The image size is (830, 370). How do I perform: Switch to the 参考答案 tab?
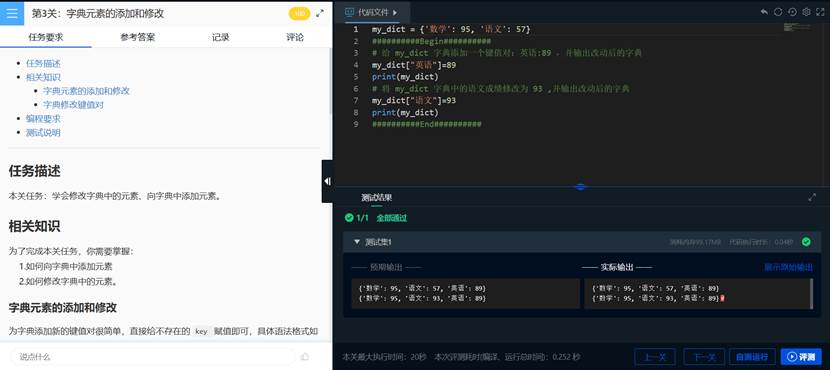coord(138,37)
